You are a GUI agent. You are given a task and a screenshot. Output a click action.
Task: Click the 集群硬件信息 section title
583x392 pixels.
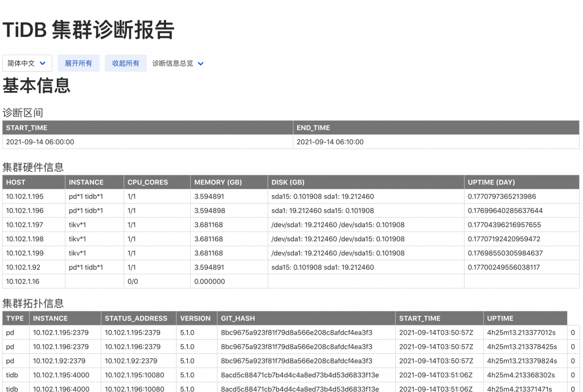[33, 167]
